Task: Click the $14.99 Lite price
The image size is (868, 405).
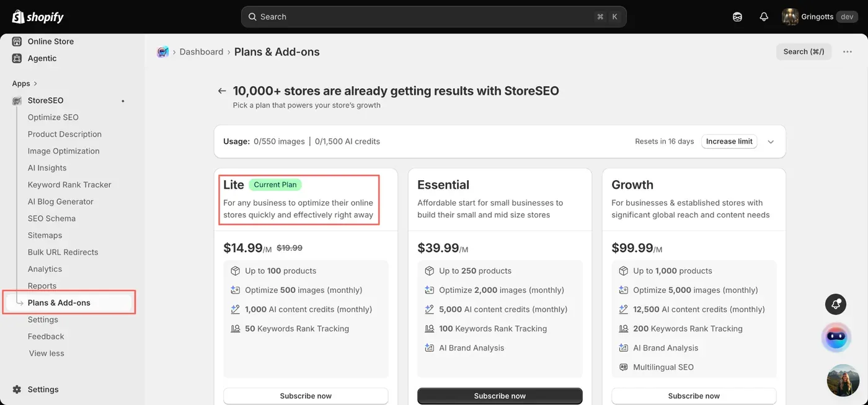Action: 243,248
